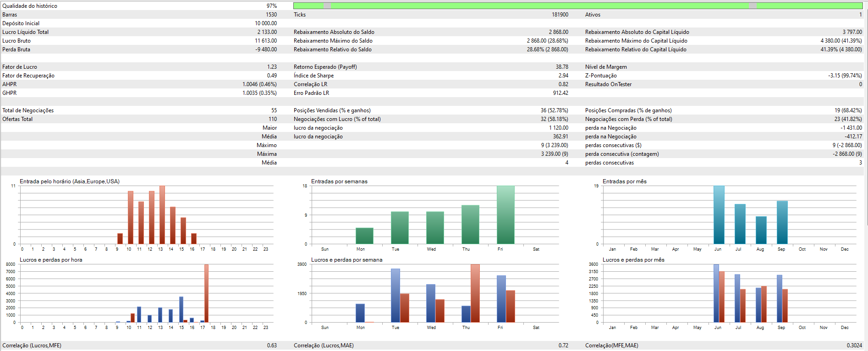
Task: Select the "Resultado OnTester" label
Action: 608,84
